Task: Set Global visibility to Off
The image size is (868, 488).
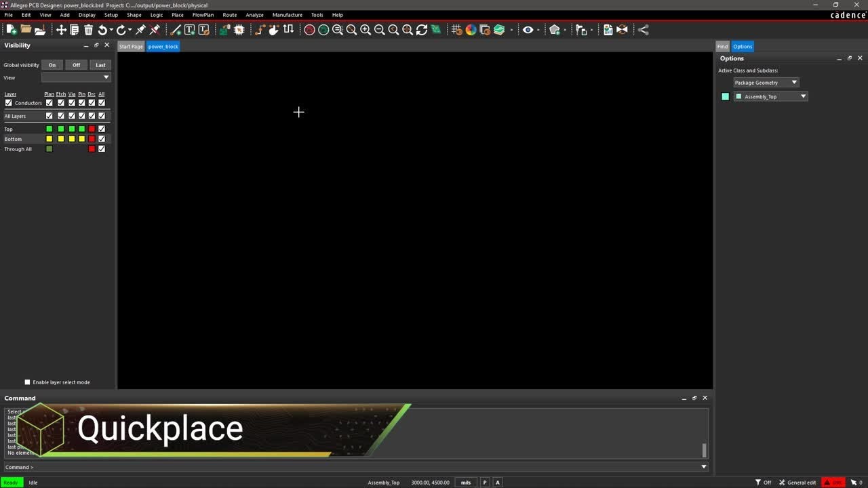Action: [76, 65]
